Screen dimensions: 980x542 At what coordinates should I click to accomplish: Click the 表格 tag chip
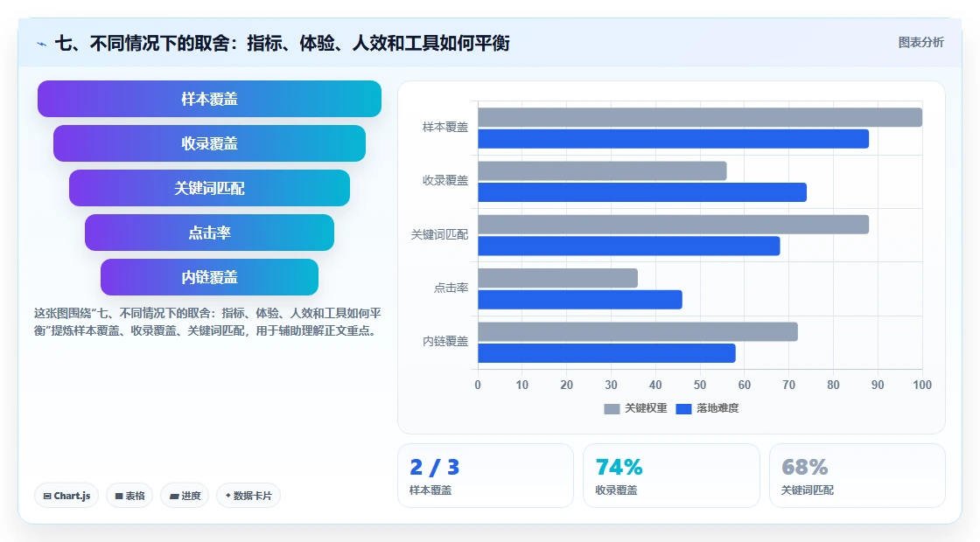click(x=129, y=496)
